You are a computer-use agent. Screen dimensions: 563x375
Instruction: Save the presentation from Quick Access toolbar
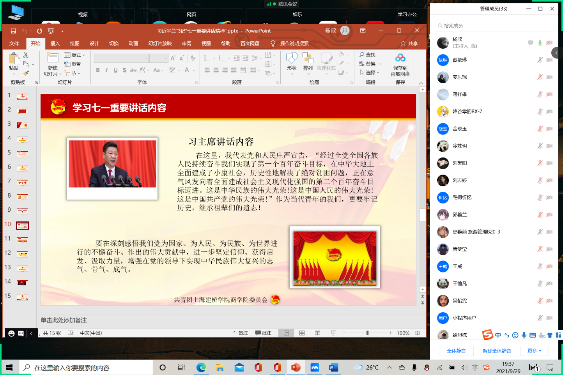coord(13,31)
